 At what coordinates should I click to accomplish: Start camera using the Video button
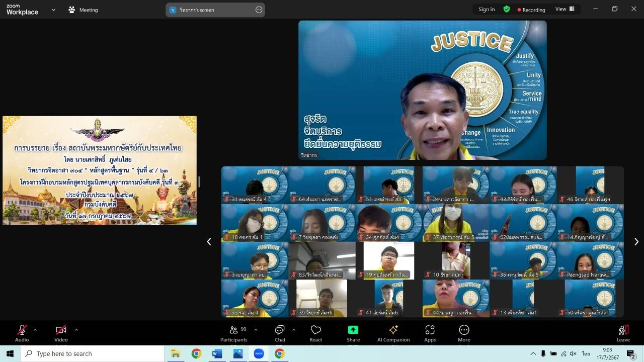pyautogui.click(x=61, y=333)
